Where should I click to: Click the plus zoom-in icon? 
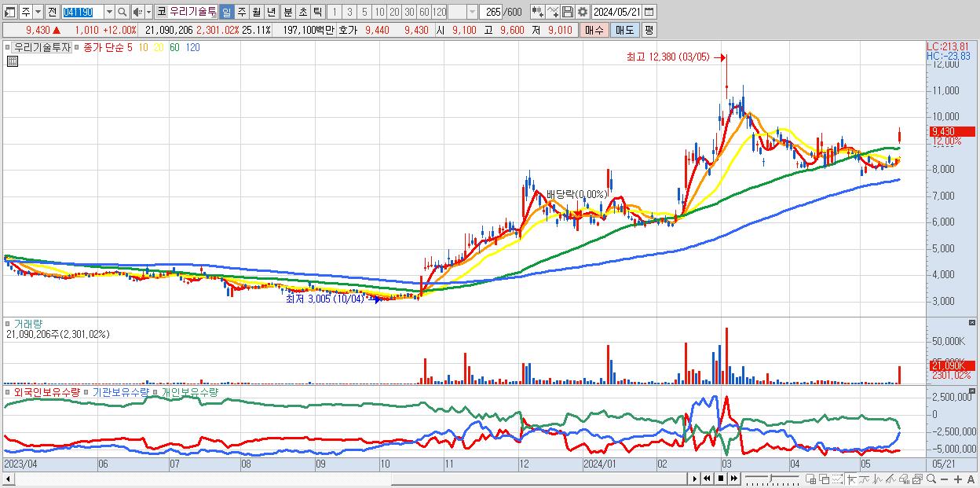(957, 479)
